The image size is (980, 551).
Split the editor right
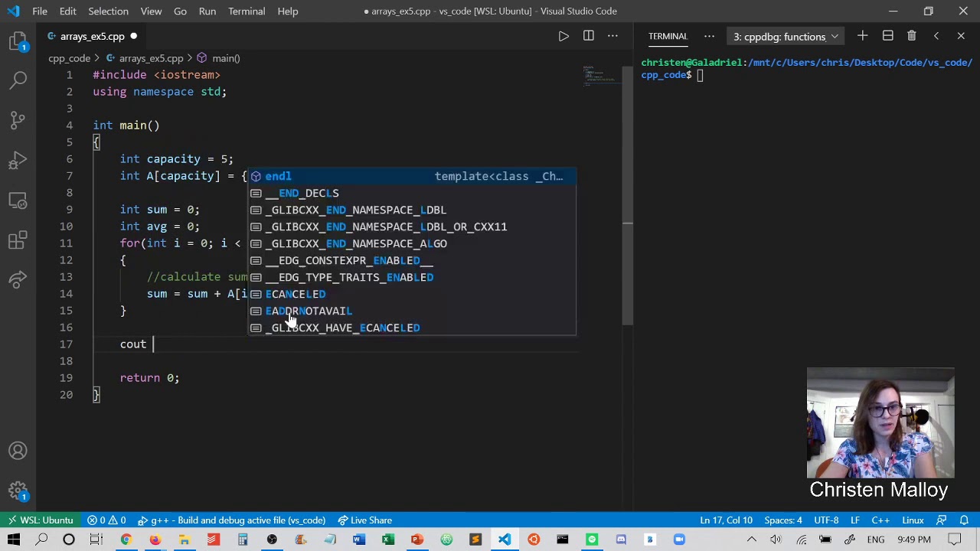click(588, 36)
